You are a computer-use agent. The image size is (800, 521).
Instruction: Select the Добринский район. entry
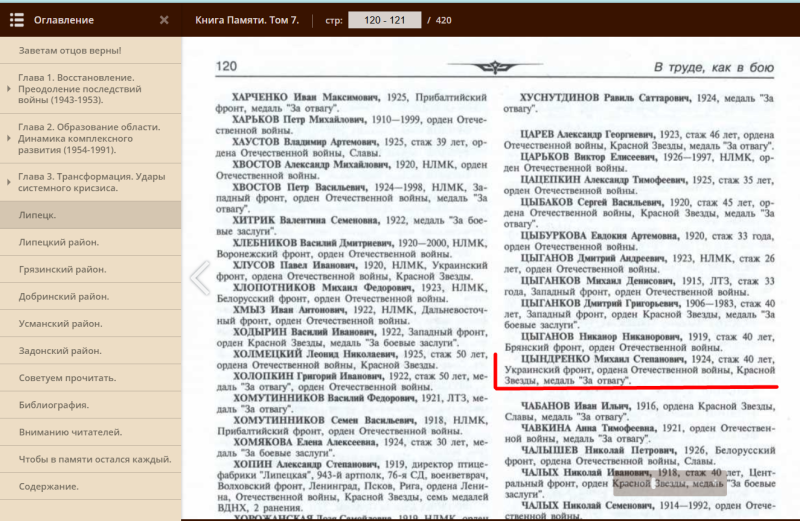[x=90, y=296]
